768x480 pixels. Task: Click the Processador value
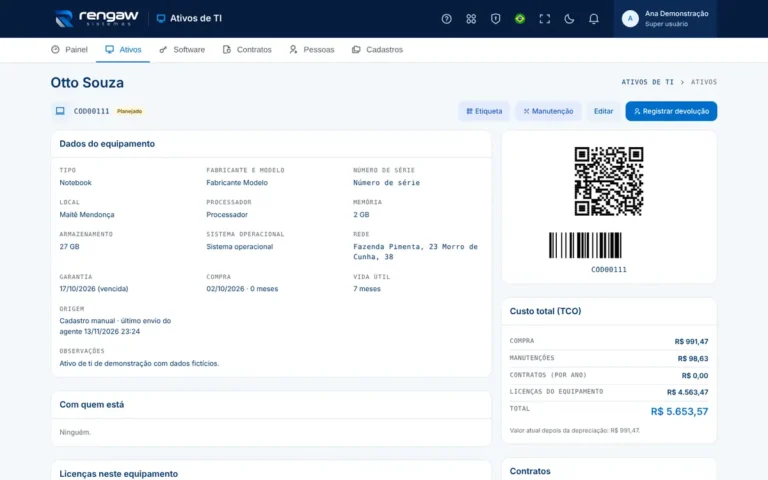[227, 215]
